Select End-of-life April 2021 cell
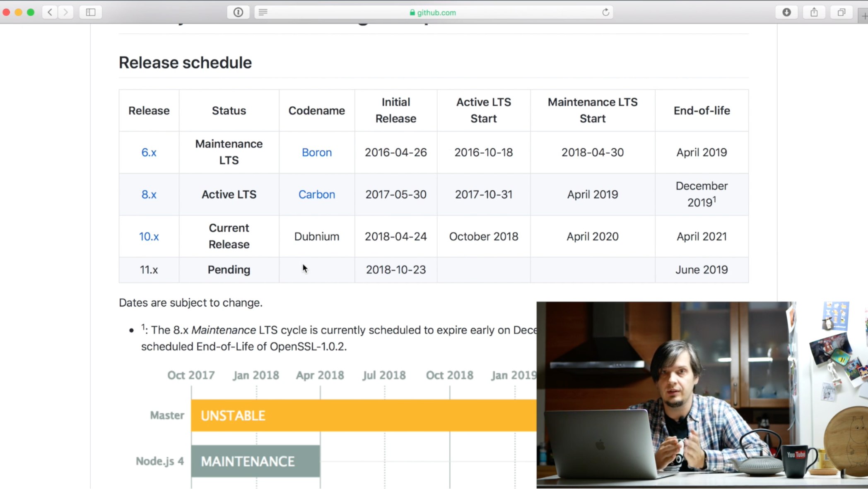Screen dimensions: 868x489 [x=702, y=237]
